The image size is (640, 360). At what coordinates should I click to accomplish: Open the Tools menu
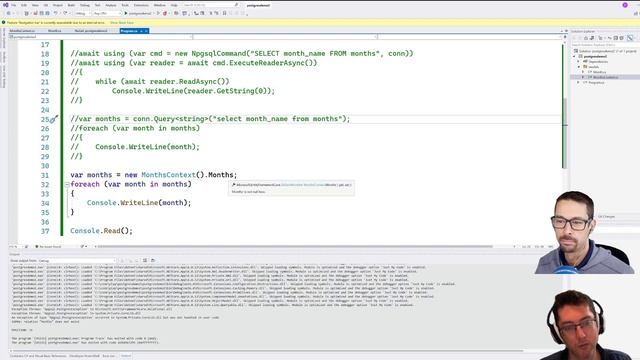click(125, 5)
